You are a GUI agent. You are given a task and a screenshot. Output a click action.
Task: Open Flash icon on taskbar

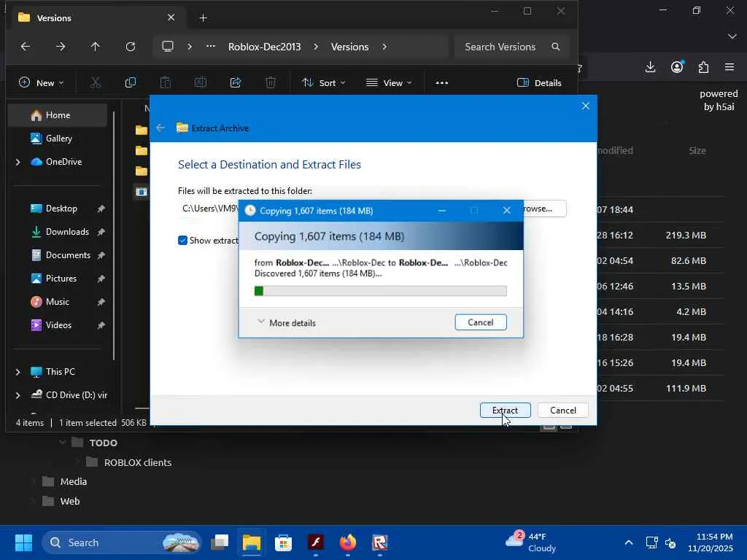click(x=315, y=542)
